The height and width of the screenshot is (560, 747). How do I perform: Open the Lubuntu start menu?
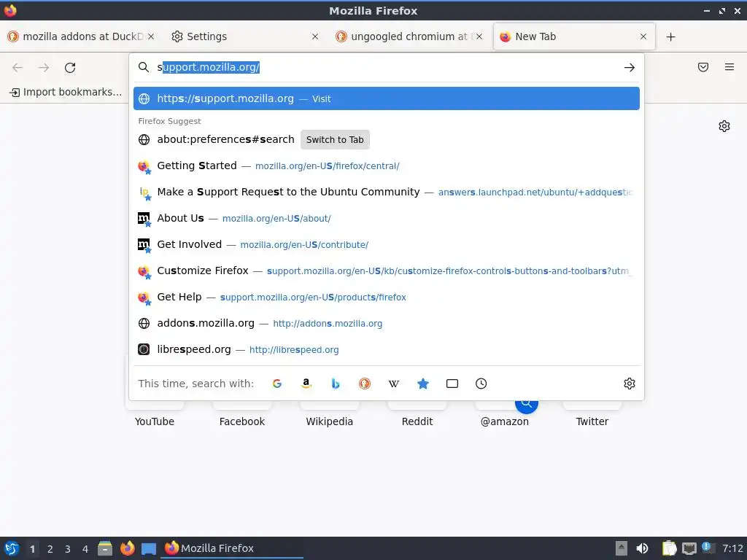click(12, 548)
